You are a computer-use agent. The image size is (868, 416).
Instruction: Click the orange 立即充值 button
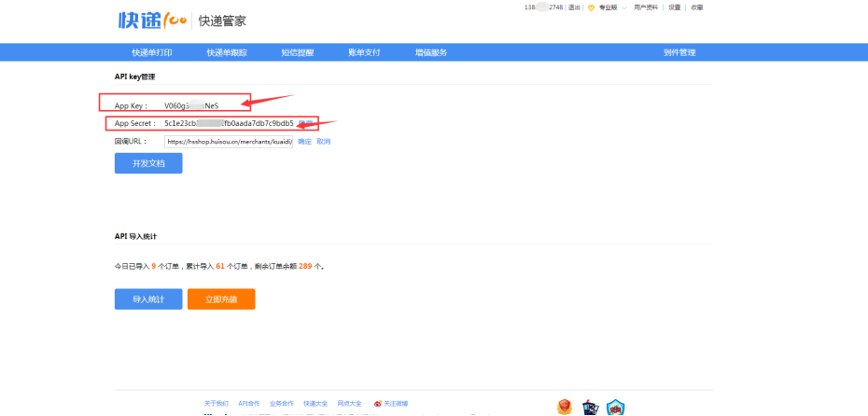[221, 299]
